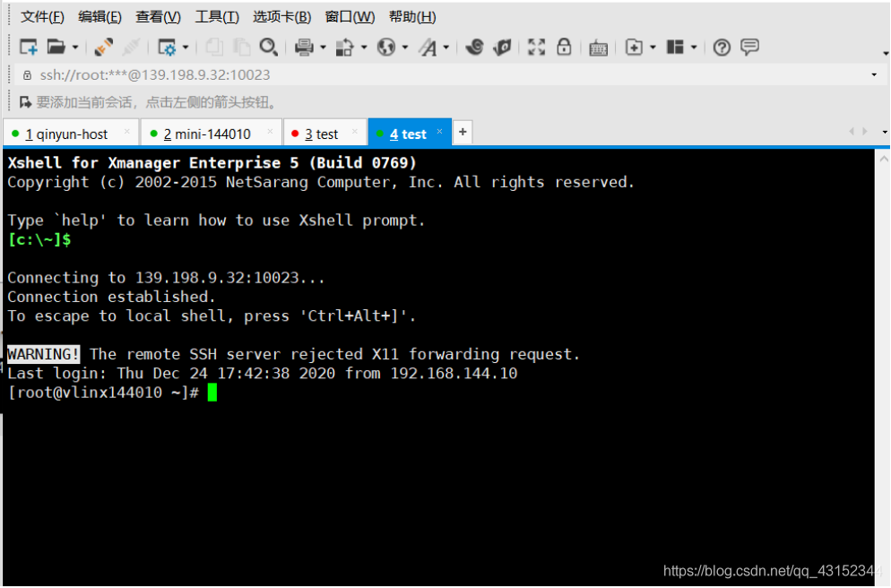Click the feedback speech bubble icon

click(x=750, y=47)
